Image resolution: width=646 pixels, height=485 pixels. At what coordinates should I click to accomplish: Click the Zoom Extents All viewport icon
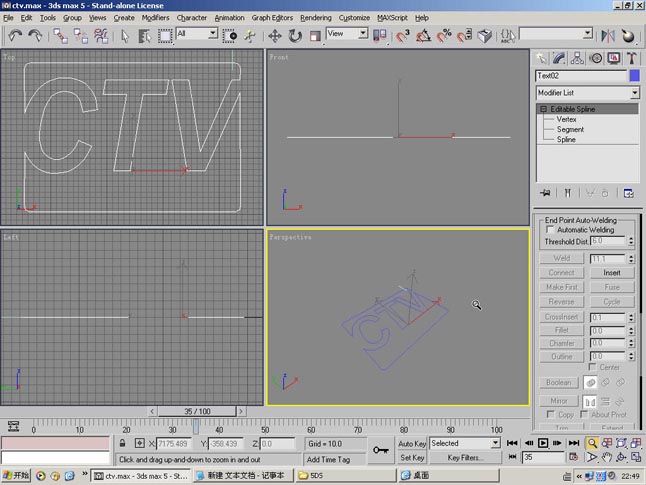coord(636,443)
